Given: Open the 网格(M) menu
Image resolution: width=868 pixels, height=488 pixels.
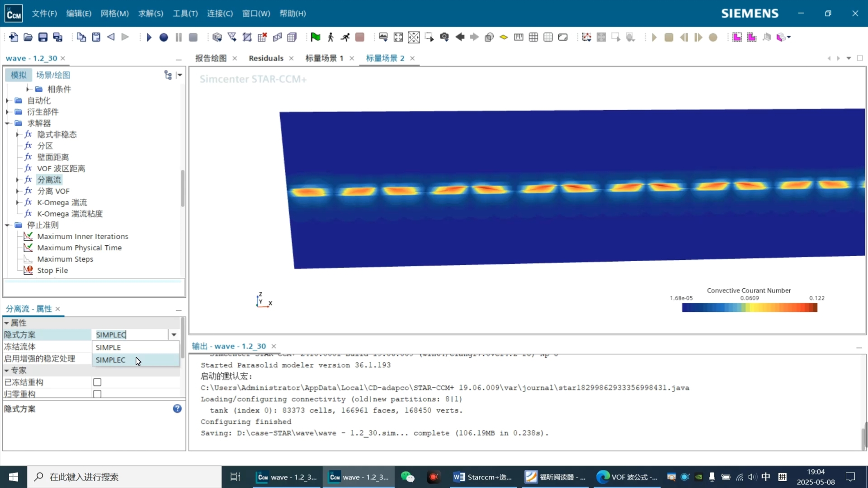Looking at the screenshot, I should (114, 14).
